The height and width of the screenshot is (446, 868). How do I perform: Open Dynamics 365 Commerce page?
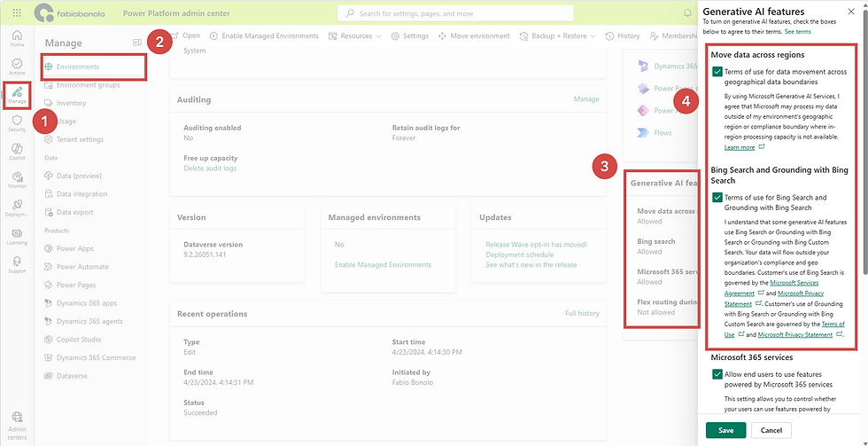point(96,358)
